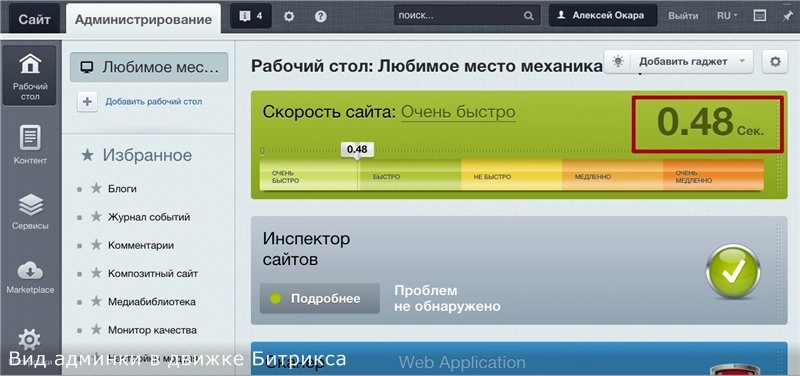Click Подробнее button in Инспектор сайтов
The height and width of the screenshot is (376, 800).
click(x=319, y=298)
